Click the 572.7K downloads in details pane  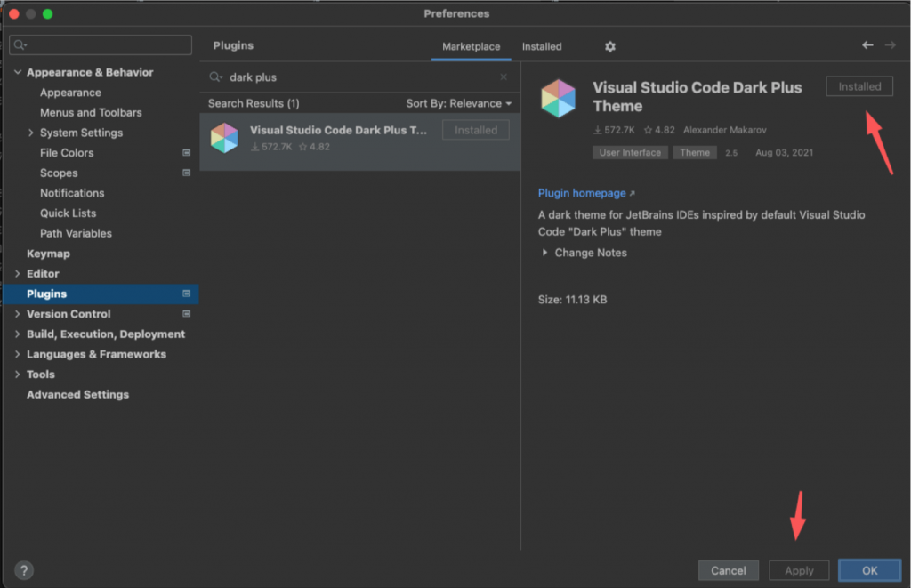click(x=614, y=130)
